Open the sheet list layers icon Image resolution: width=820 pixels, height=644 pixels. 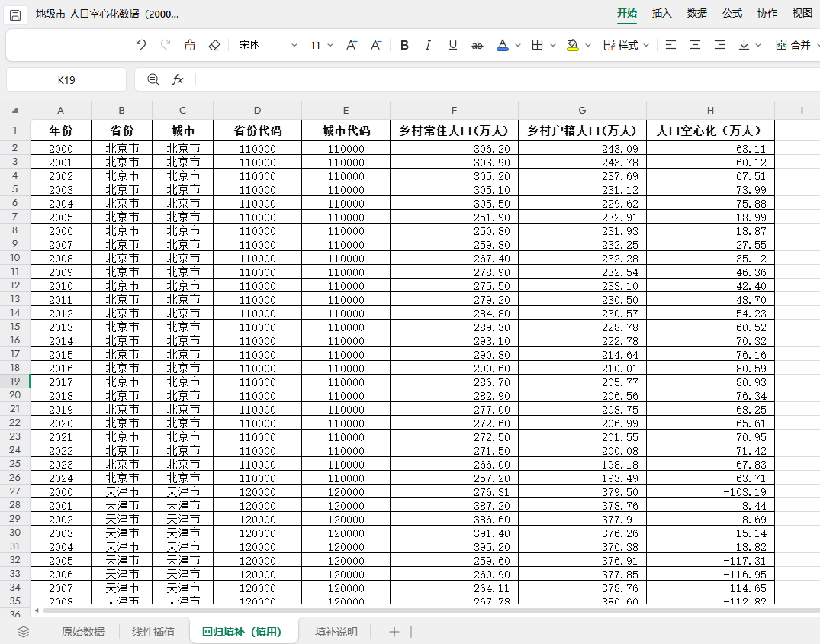pos(24,632)
